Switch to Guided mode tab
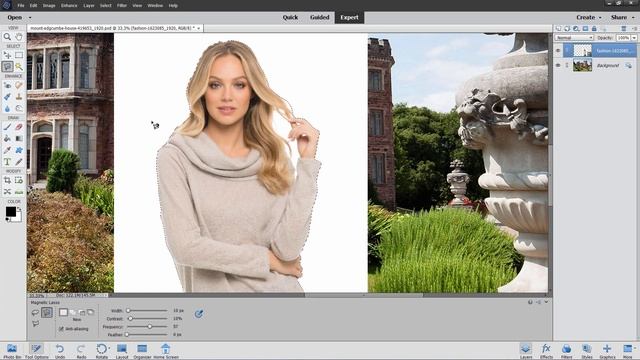Viewport: 640px width, 360px height. pos(320,18)
